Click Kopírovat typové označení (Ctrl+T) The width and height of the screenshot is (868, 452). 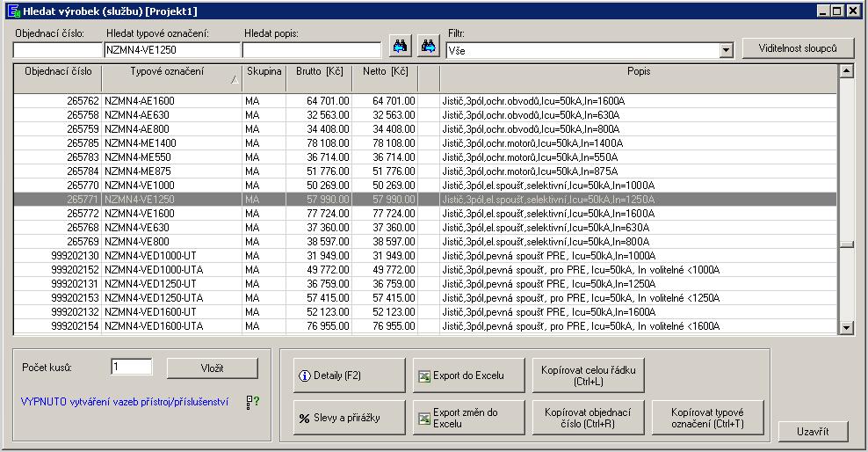tap(707, 418)
